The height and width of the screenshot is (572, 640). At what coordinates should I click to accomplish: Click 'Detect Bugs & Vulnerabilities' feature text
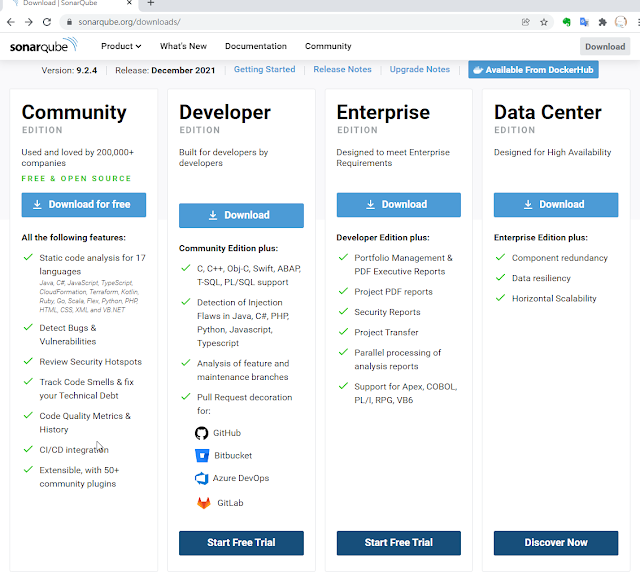pos(68,334)
